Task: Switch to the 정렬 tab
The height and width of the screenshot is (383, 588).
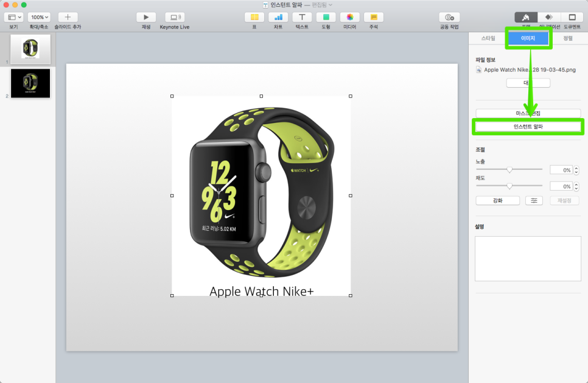Action: [x=568, y=38]
